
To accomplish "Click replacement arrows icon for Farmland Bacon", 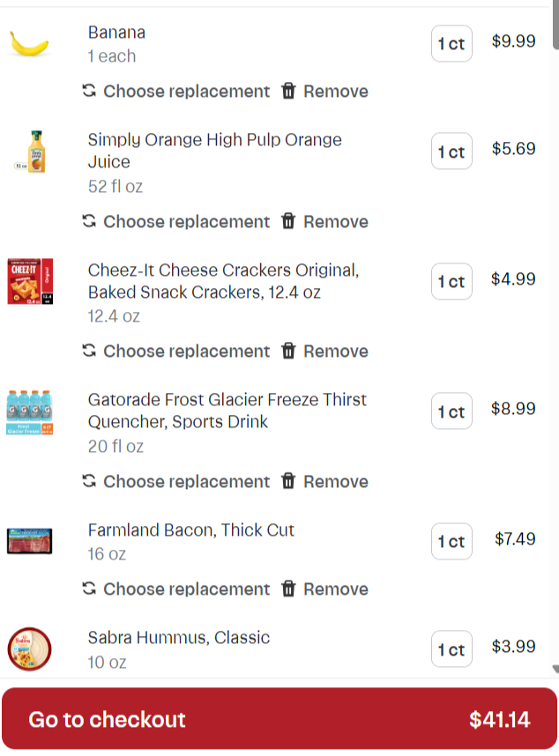I will 89,589.
